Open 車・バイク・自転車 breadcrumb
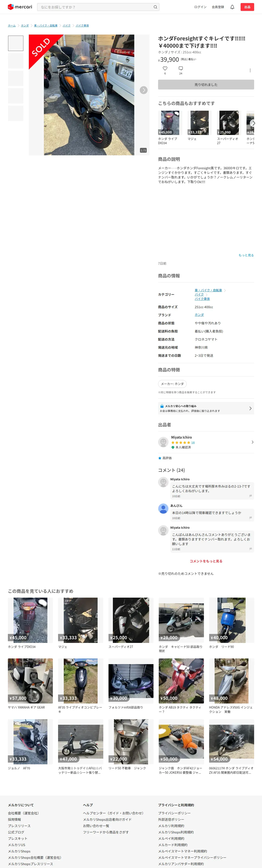Screen dimensions: 262x868 point(46,26)
